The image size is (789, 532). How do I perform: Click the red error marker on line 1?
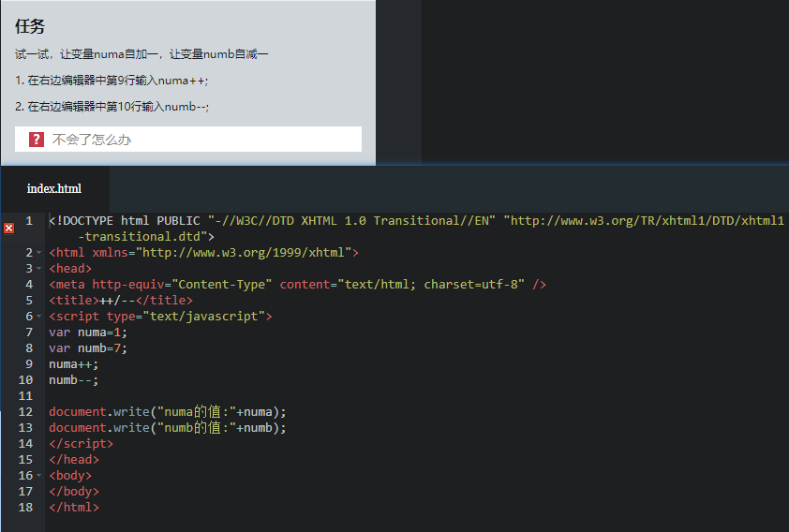coord(9,229)
